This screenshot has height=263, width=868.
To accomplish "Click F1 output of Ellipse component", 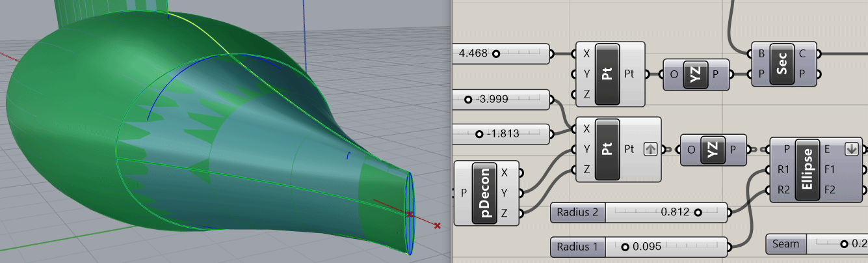I will pos(831,170).
